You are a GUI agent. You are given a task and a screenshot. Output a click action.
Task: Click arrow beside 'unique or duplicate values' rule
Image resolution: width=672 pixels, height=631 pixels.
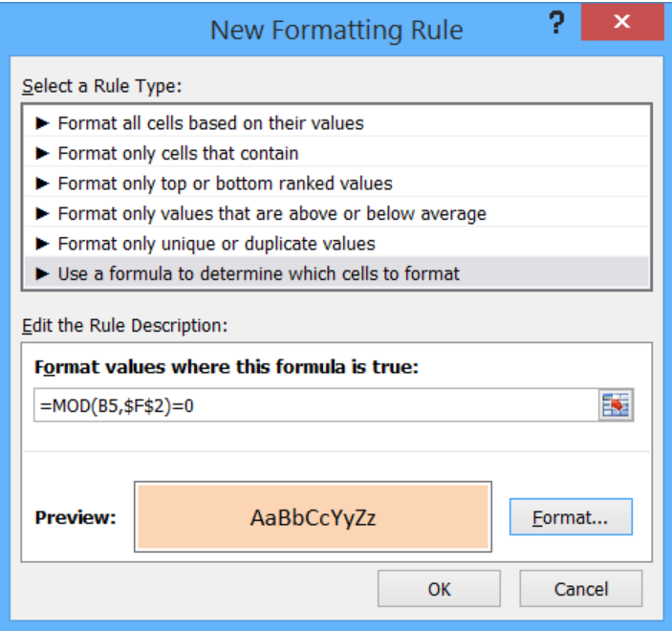pos(42,244)
